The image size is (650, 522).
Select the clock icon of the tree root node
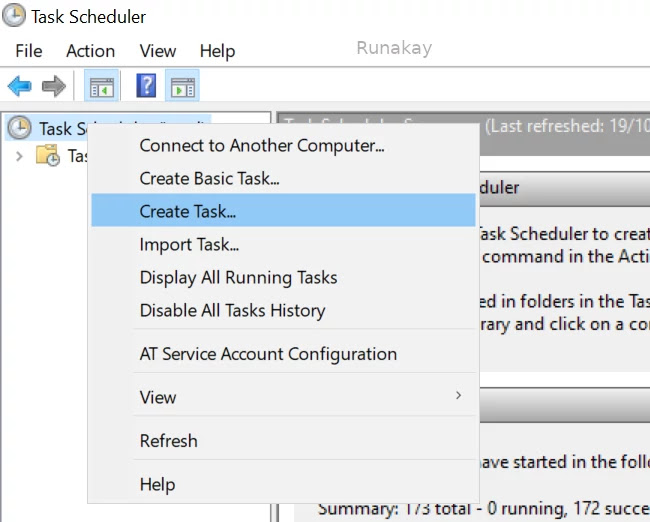click(19, 128)
